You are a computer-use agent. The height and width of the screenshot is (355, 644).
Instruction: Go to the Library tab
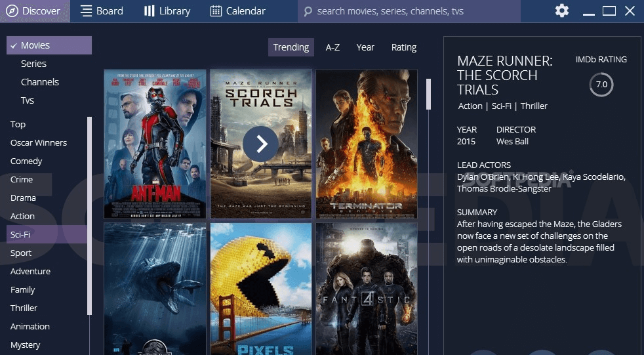click(167, 11)
